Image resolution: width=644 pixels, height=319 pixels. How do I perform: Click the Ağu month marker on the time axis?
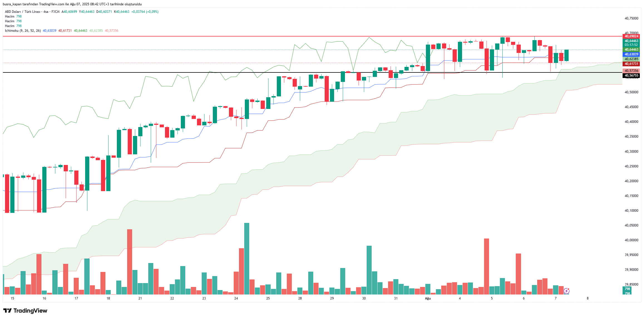428,298
